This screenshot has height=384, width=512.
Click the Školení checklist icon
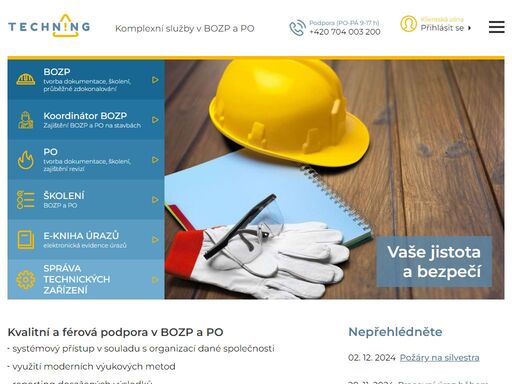[26, 200]
